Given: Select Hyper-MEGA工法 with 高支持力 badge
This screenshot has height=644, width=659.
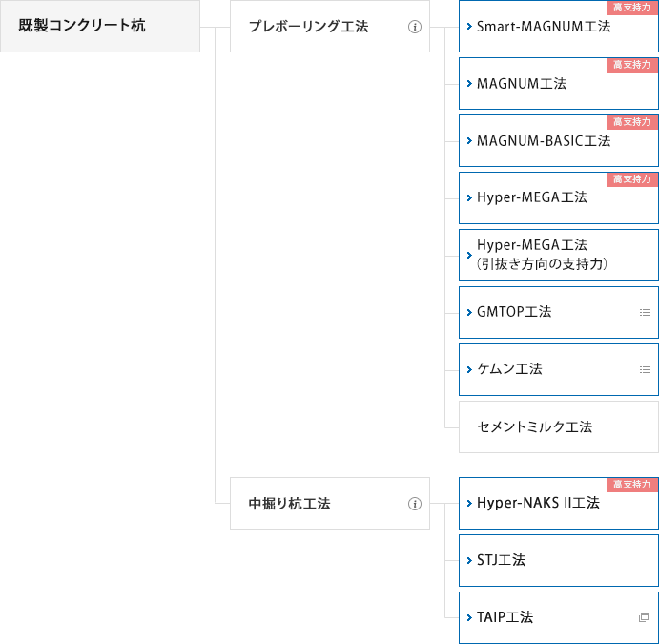Looking at the screenshot, I should 559,198.
